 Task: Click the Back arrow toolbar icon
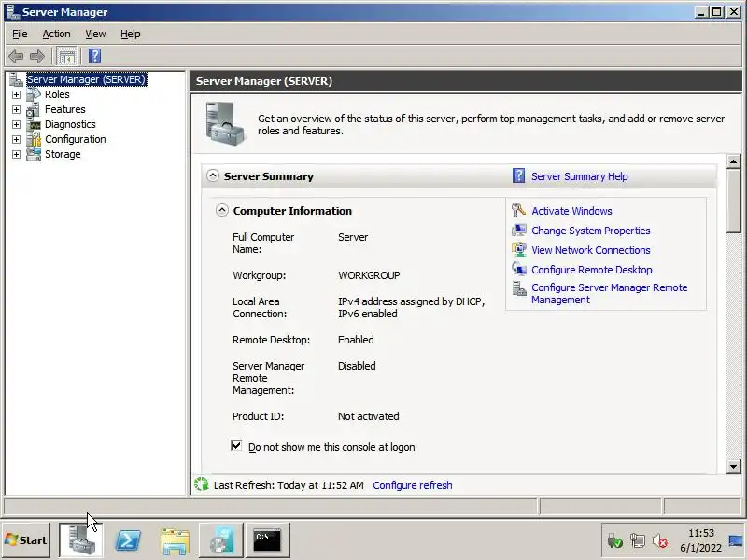[16, 57]
